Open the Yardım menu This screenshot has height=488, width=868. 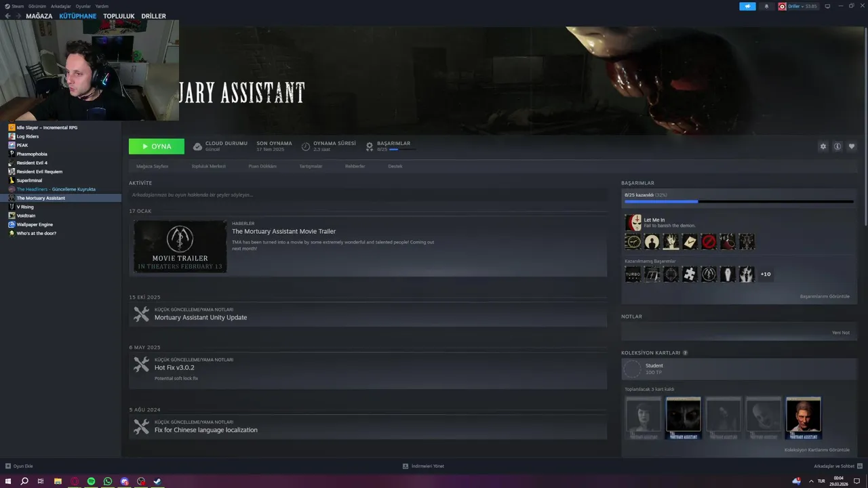pos(102,6)
